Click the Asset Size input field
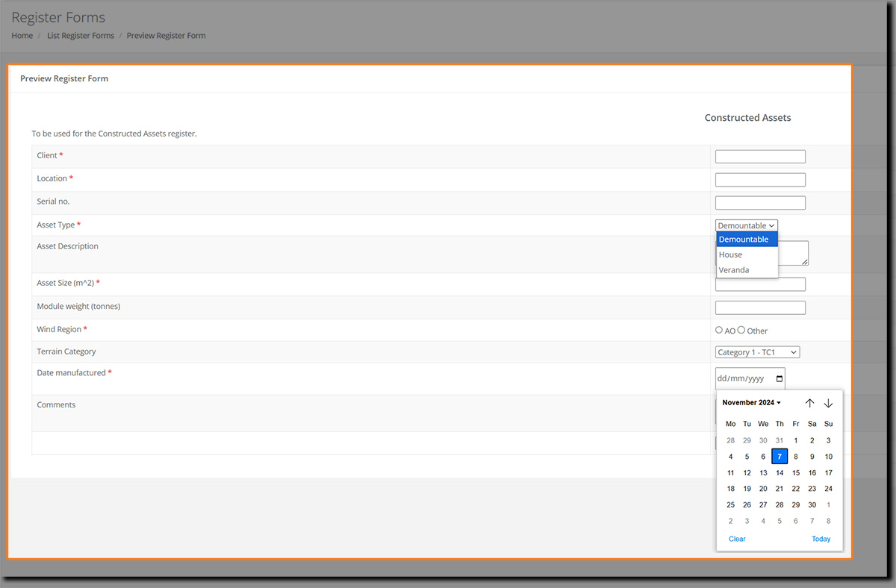The height and width of the screenshot is (588, 896). pyautogui.click(x=760, y=284)
